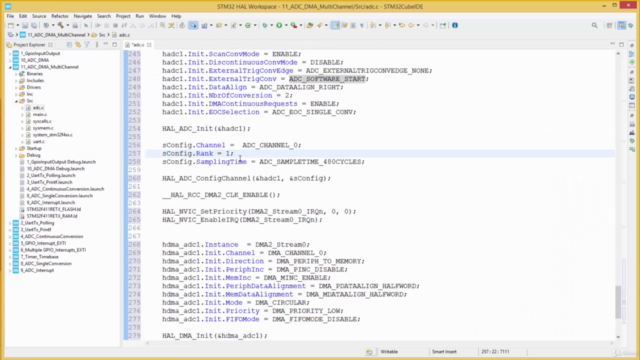Select the C/C++ perspective icon

click(x=622, y=25)
